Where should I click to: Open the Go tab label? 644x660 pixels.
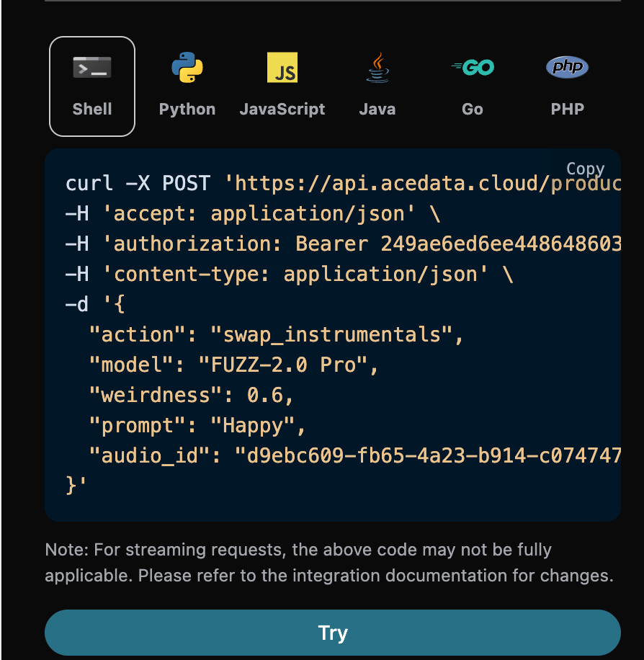473,110
